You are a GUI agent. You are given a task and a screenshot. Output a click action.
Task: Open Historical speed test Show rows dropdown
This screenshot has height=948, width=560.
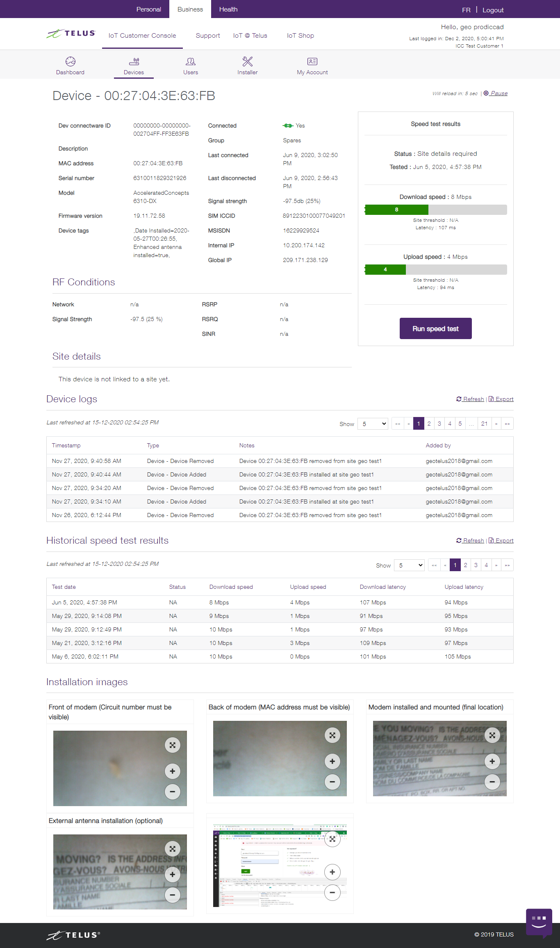(x=409, y=565)
